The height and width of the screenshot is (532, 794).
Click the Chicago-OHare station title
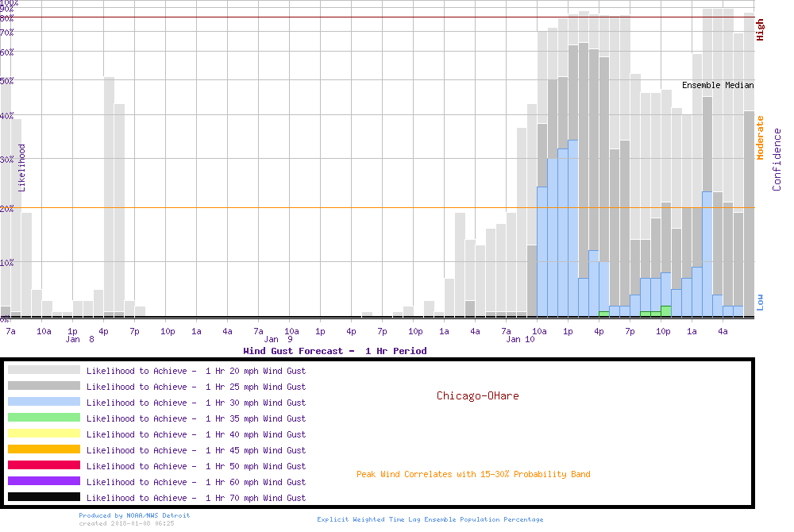[477, 395]
